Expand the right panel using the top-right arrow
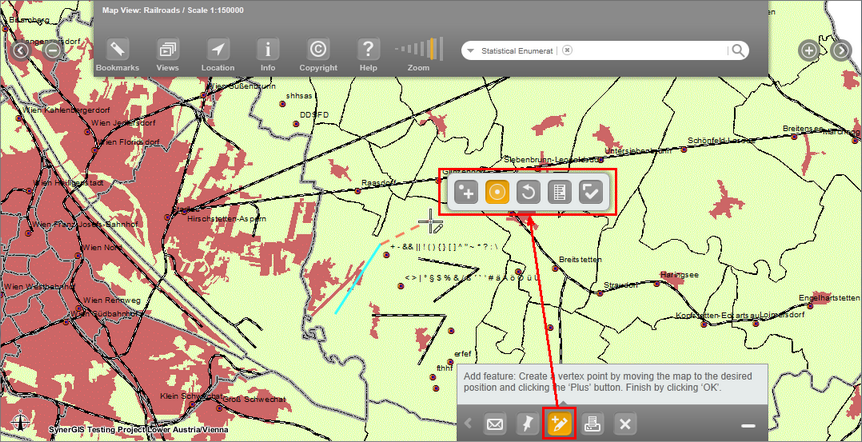 (841, 50)
